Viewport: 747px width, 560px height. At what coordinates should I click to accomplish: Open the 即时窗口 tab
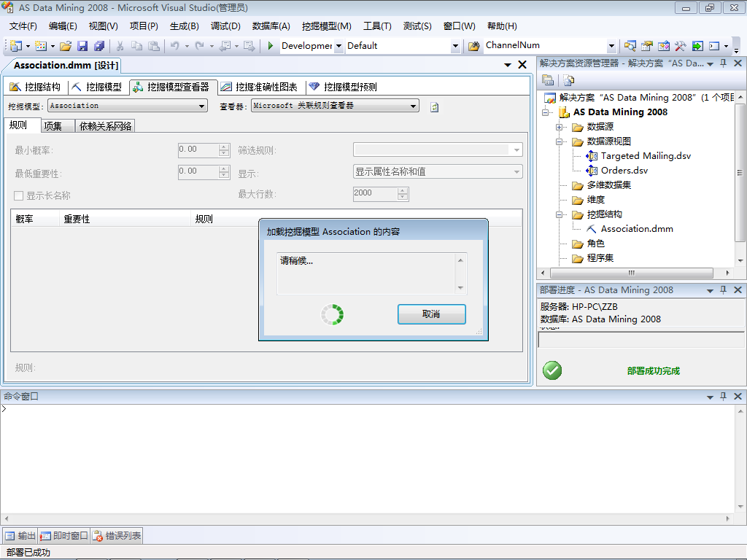coord(64,536)
